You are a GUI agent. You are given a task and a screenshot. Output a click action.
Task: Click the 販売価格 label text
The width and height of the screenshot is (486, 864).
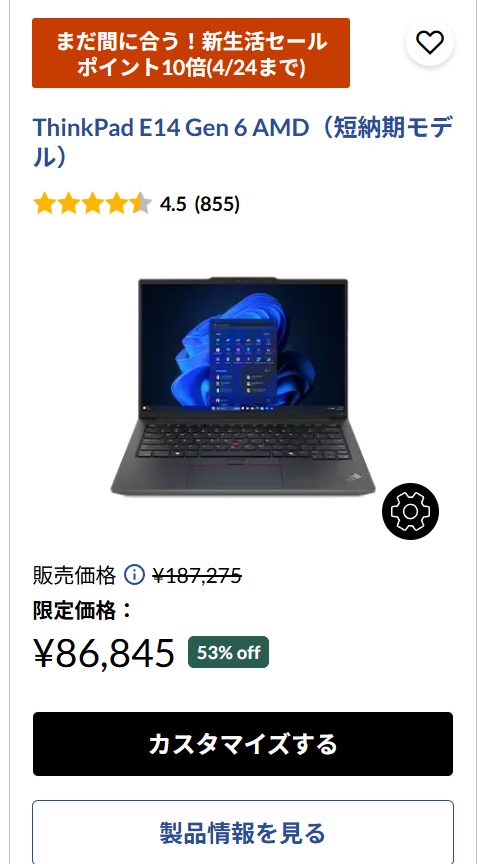point(74,575)
